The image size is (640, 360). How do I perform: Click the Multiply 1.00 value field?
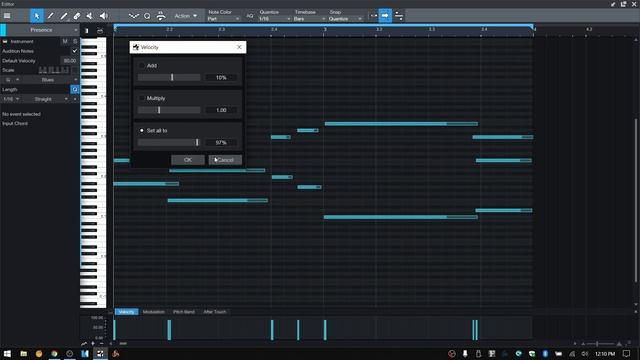point(221,110)
